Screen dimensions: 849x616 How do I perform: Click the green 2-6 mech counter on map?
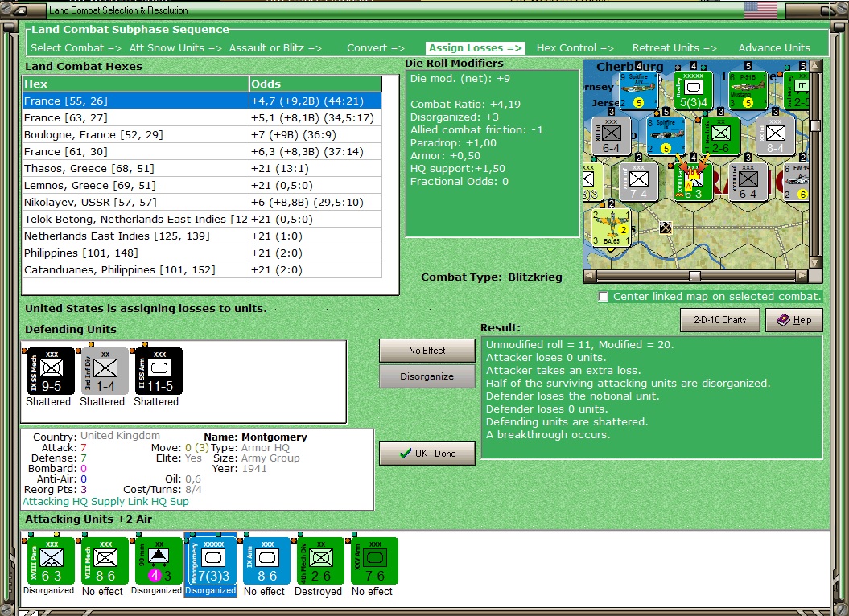[x=721, y=136]
